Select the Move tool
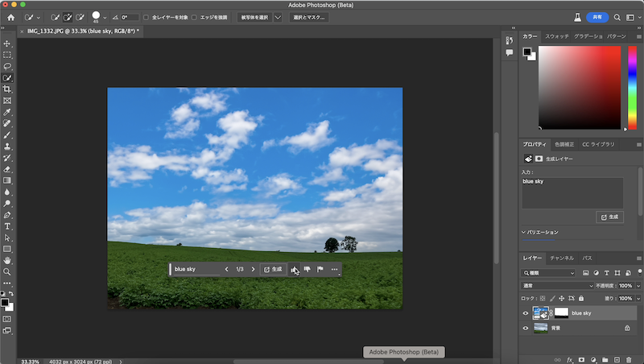This screenshot has width=644, height=364. (x=7, y=43)
